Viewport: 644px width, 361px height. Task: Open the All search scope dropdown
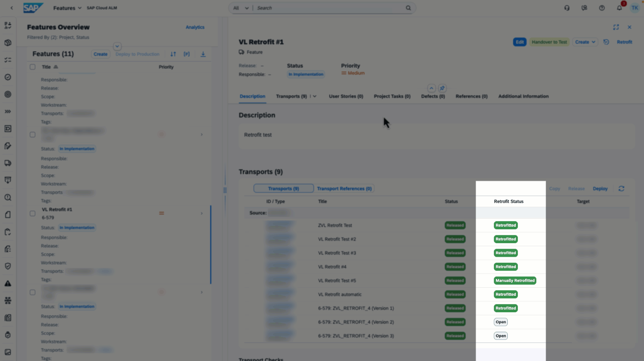(241, 8)
